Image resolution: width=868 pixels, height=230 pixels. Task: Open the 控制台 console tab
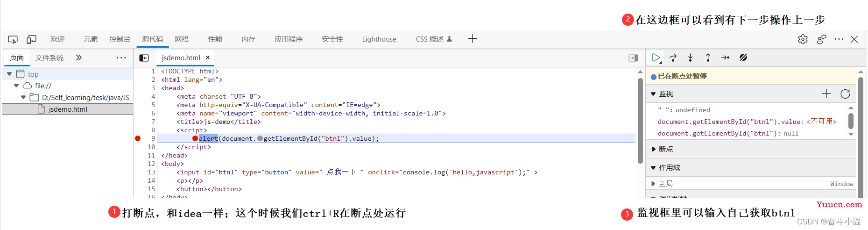120,39
